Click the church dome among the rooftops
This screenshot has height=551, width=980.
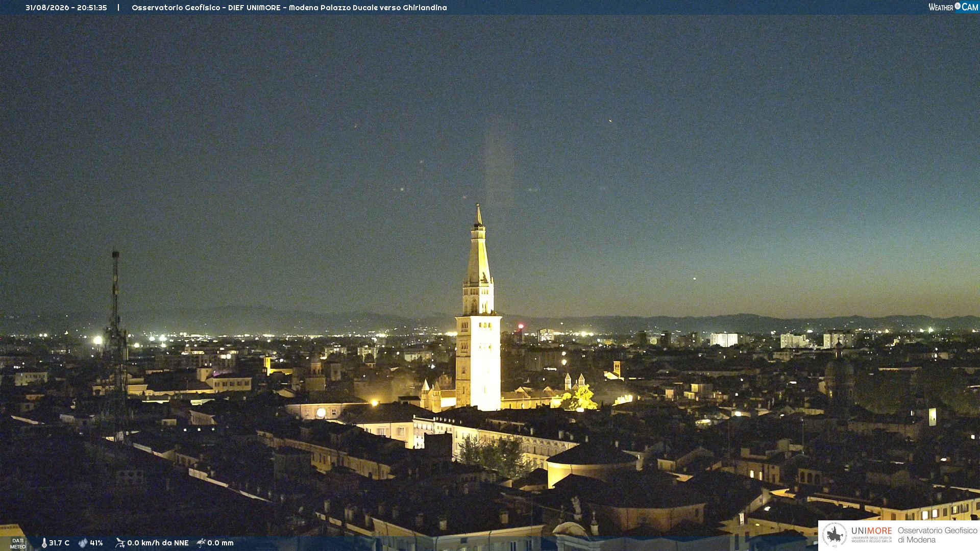839,368
